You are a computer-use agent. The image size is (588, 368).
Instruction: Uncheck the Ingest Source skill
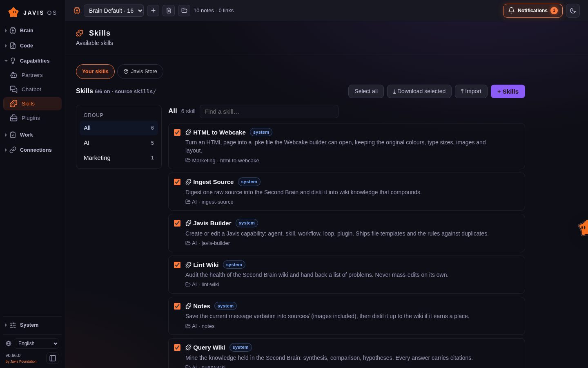[177, 182]
